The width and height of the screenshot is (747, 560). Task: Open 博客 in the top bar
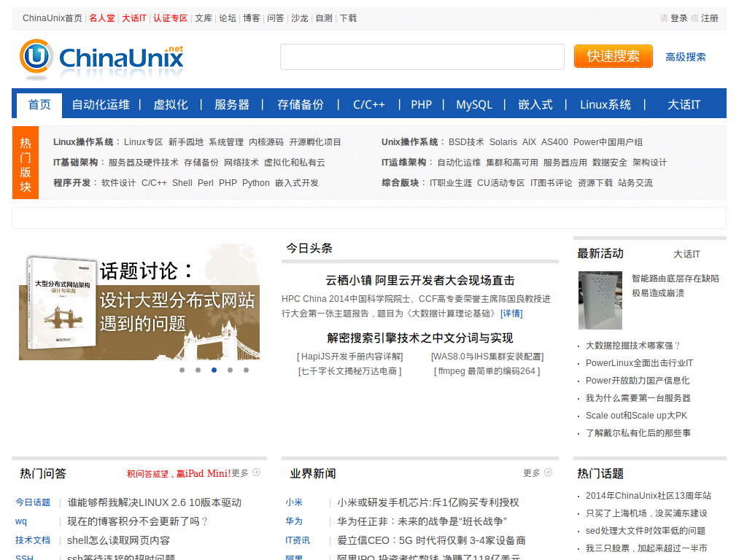point(252,18)
